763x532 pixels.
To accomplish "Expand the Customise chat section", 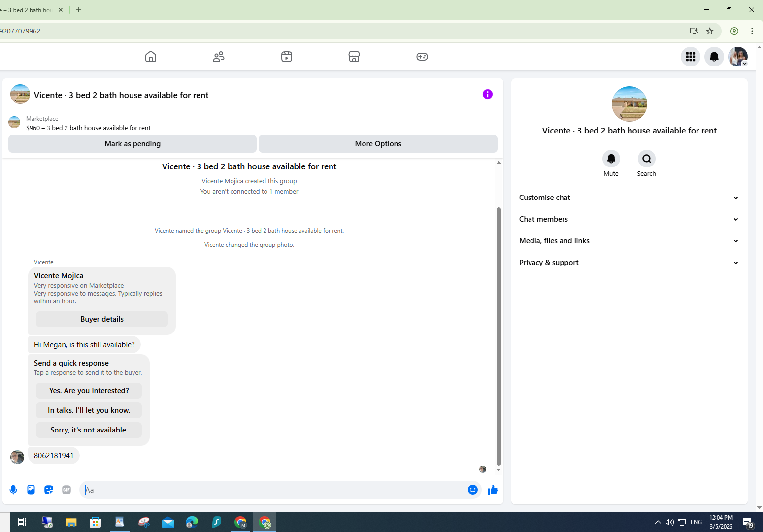I will (x=630, y=198).
